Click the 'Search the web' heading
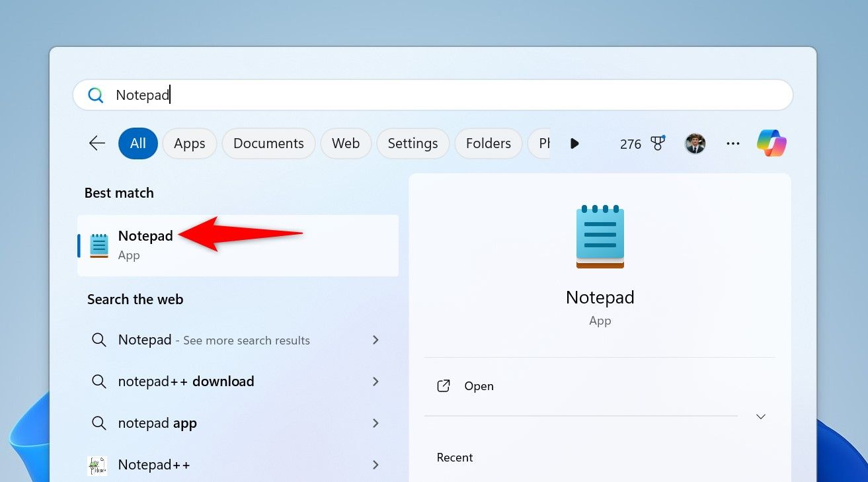The image size is (868, 482). 135,300
